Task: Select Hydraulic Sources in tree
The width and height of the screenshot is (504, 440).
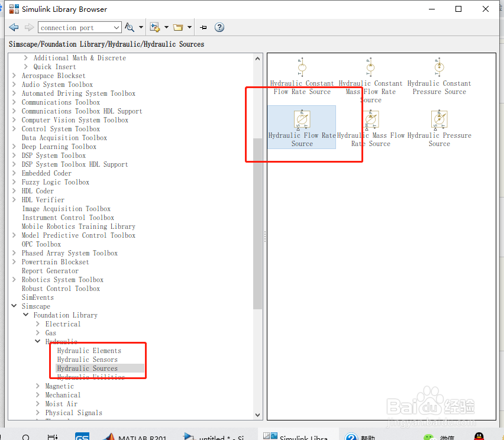Action: 88,368
